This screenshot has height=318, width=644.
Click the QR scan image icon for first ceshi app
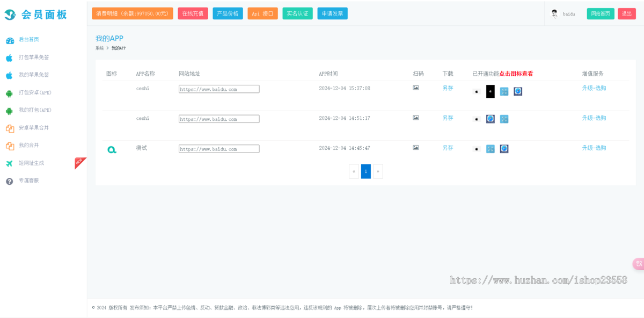point(415,88)
